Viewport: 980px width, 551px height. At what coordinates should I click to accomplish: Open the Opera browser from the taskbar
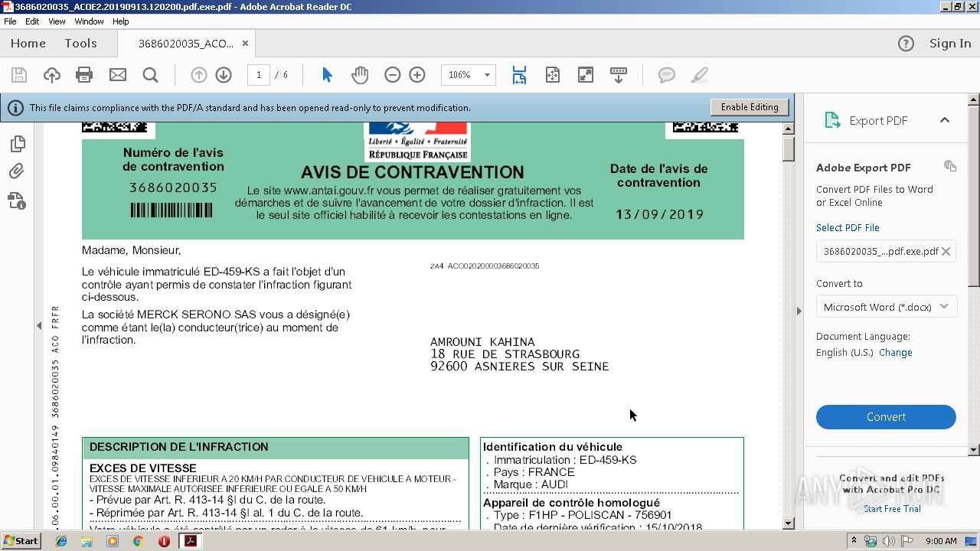click(x=164, y=541)
